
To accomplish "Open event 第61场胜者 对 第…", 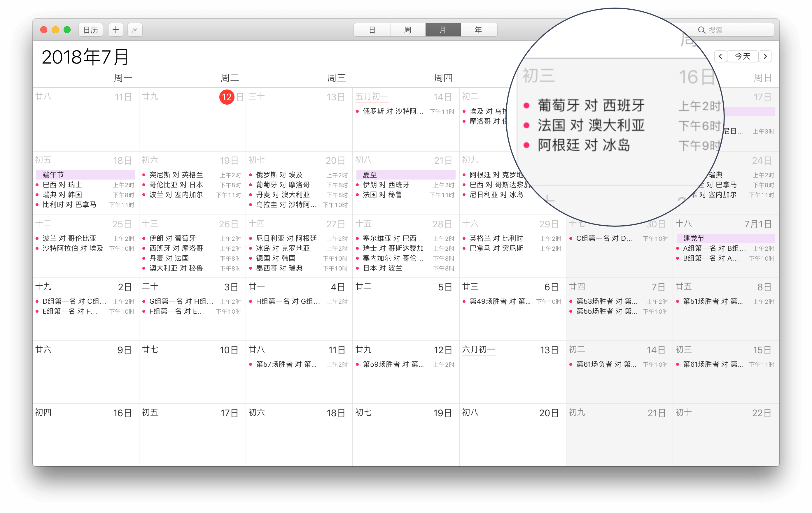I will pos(725,364).
